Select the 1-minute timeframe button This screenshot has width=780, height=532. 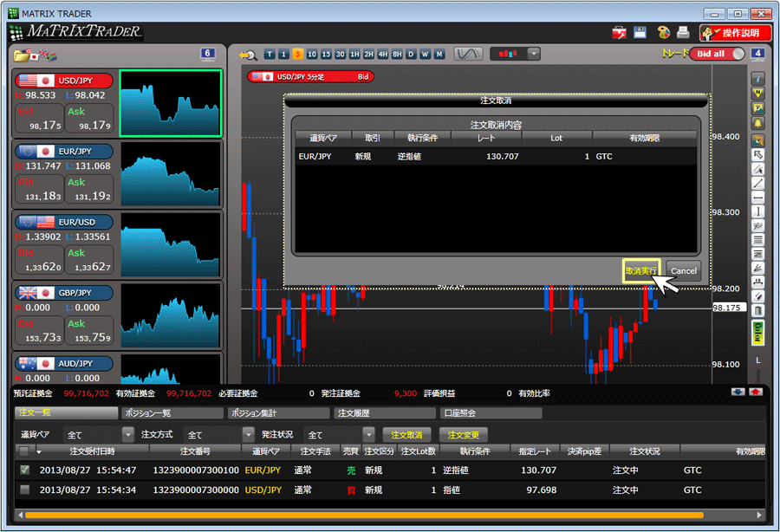click(283, 55)
